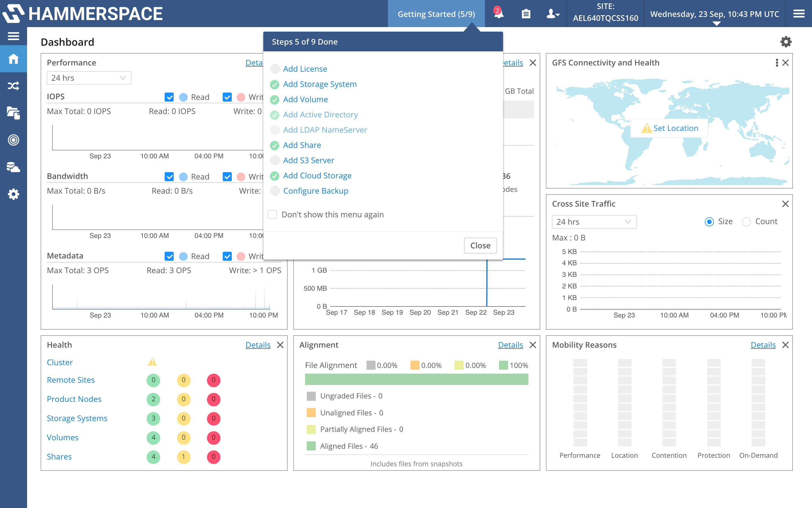Image resolution: width=812 pixels, height=508 pixels.
Task: Open the top-right hamburger menu
Action: pos(798,14)
